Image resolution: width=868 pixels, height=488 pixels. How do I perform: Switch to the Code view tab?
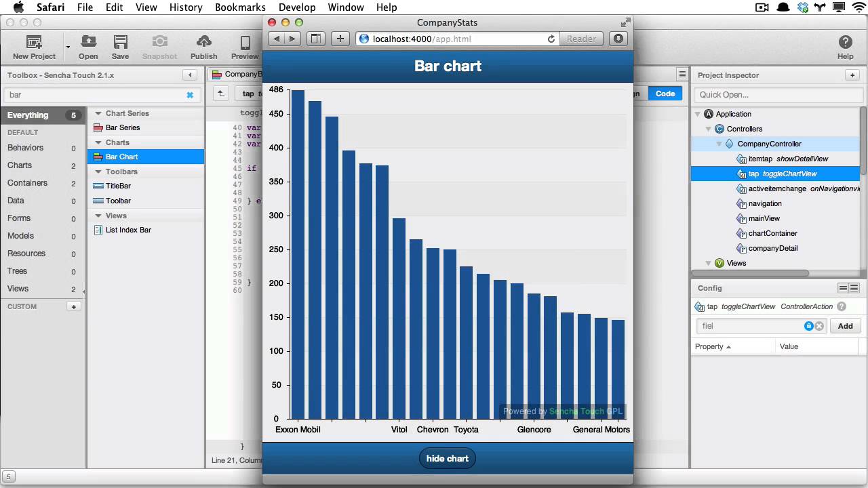665,94
